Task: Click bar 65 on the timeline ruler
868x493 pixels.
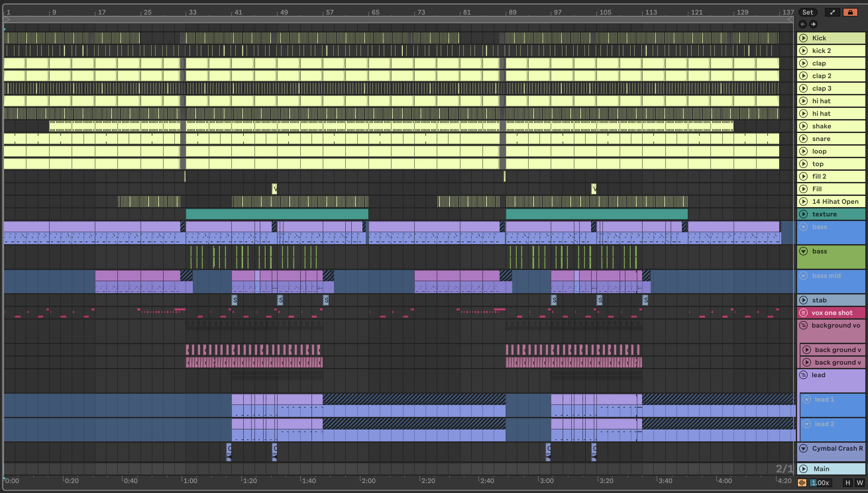Action: (x=375, y=12)
